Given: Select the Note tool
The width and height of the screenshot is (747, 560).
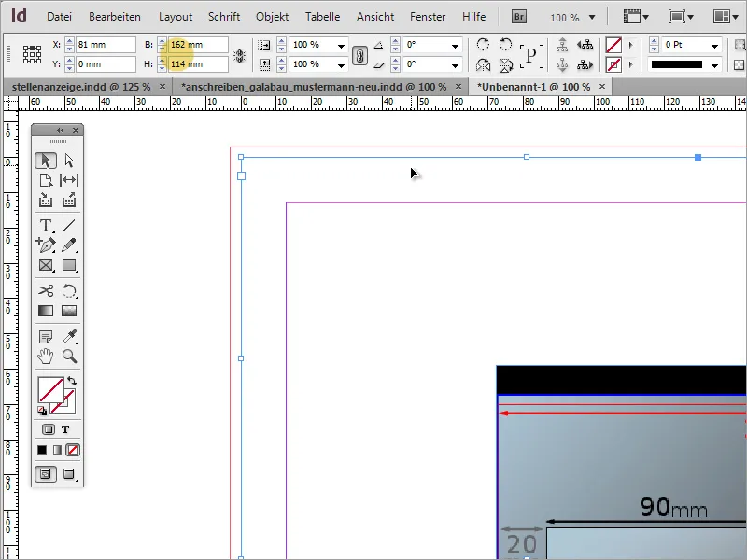Looking at the screenshot, I should pos(46,337).
